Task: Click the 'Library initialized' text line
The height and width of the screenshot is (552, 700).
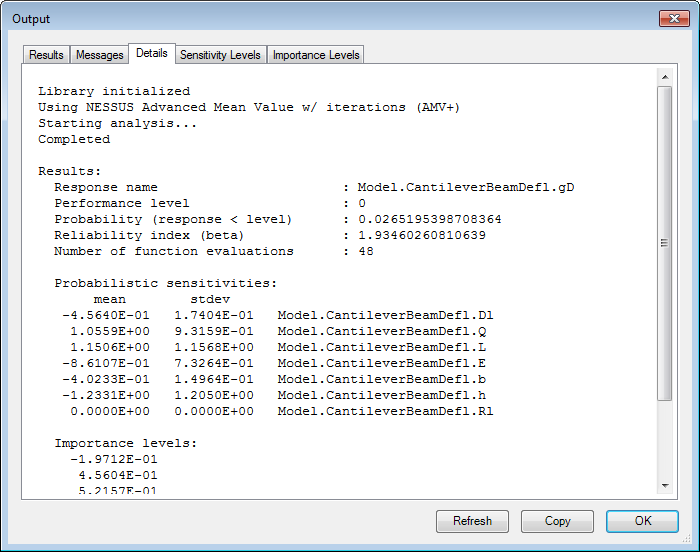Action: coord(113,92)
